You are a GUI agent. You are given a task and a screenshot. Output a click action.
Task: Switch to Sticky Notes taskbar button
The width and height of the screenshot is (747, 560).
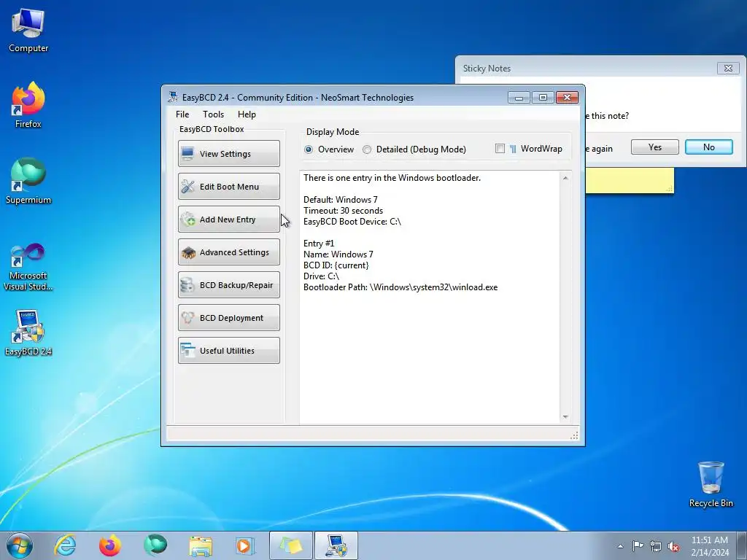[291, 545]
